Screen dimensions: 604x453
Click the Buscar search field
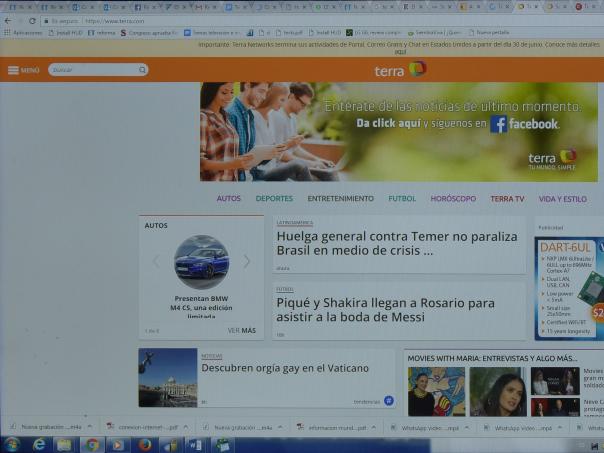93,70
